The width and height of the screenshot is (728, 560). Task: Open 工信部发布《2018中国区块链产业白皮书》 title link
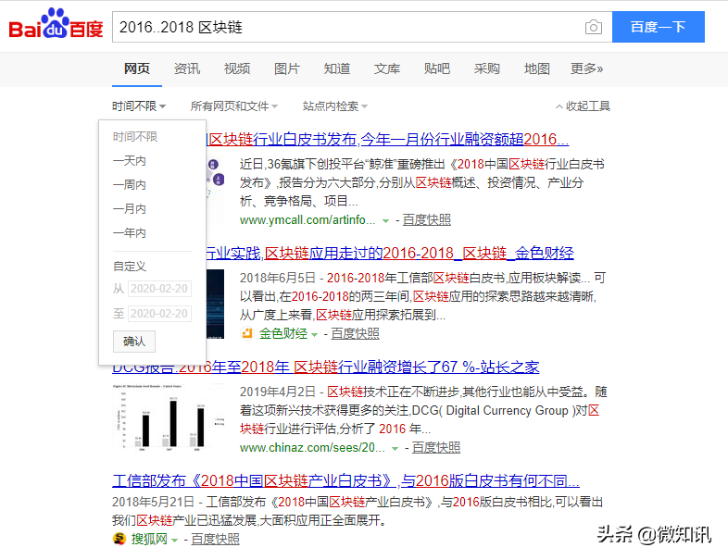point(345,480)
